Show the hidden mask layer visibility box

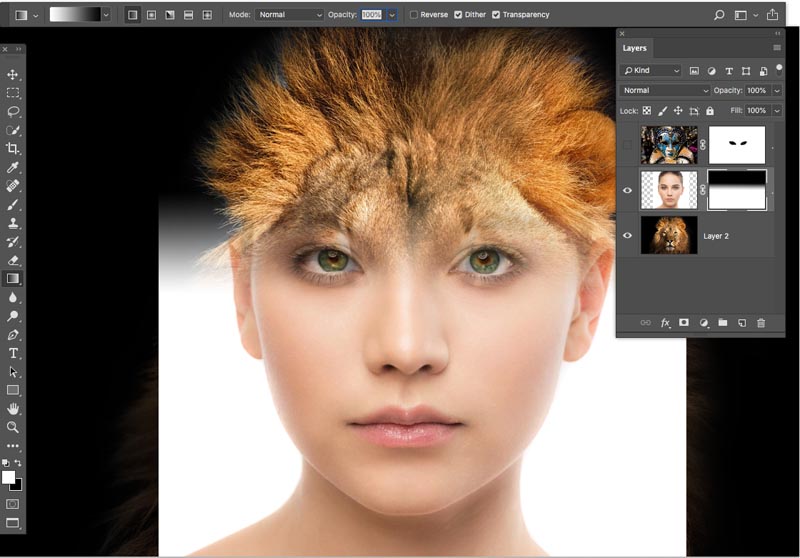628,145
